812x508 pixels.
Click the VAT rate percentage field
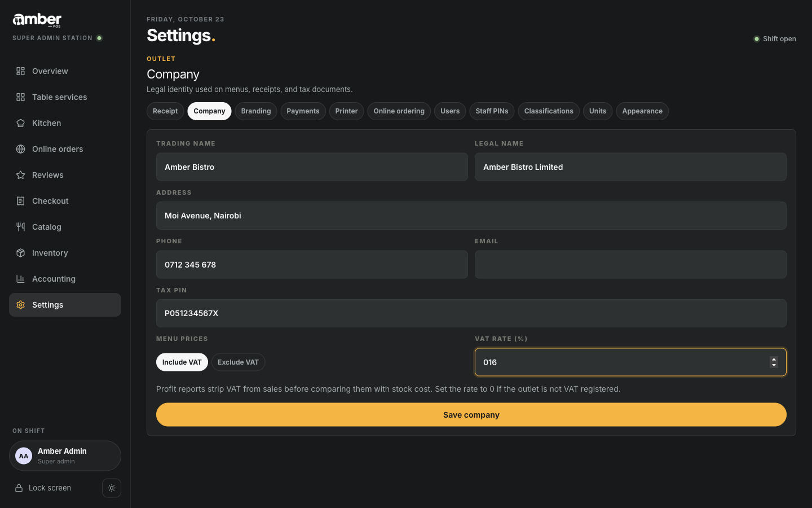630,362
